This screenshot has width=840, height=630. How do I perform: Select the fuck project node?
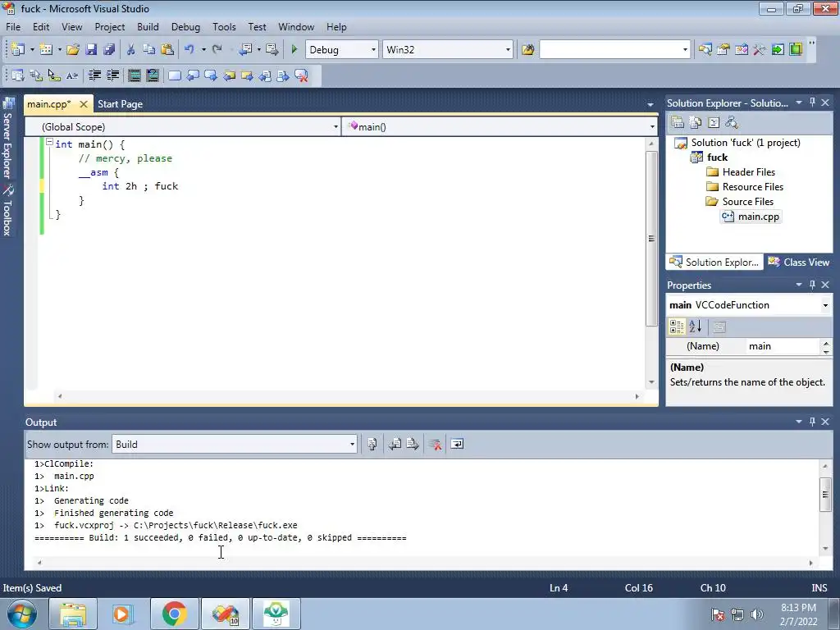(x=710, y=157)
